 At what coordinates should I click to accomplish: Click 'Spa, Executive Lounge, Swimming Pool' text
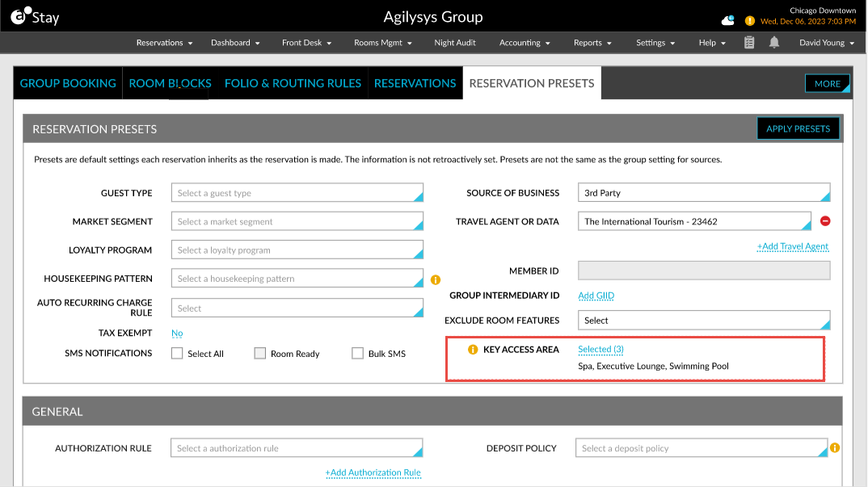(653, 366)
